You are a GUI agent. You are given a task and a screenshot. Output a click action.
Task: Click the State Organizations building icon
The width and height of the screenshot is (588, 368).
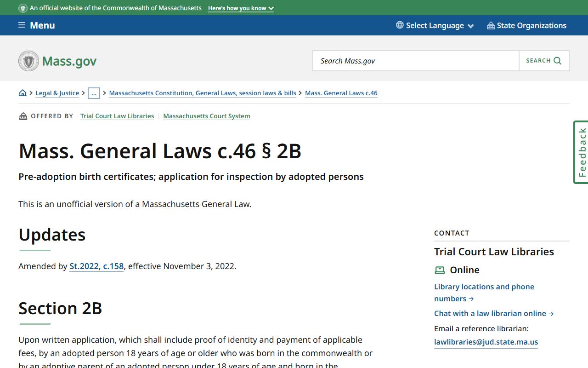(x=491, y=25)
